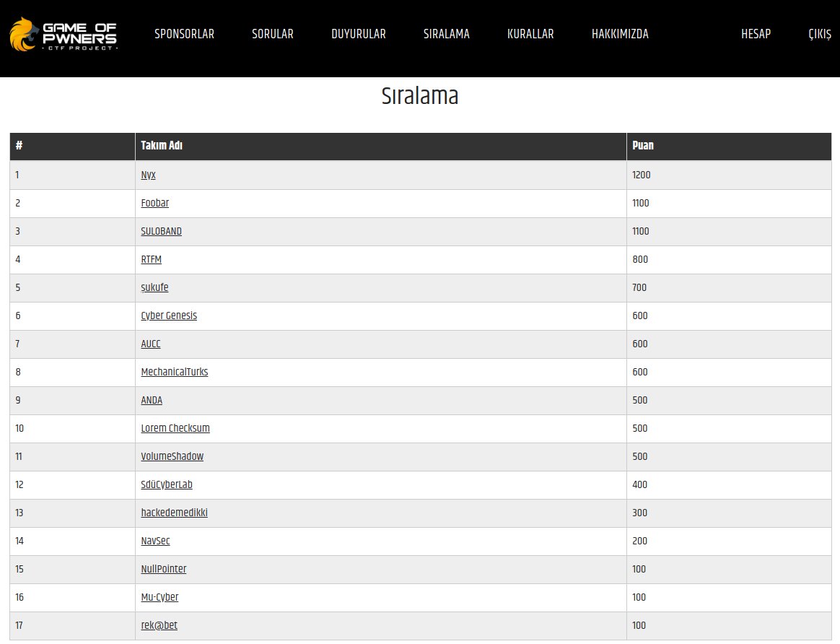
Task: Click the 800 score for RTFM
Action: pos(729,259)
